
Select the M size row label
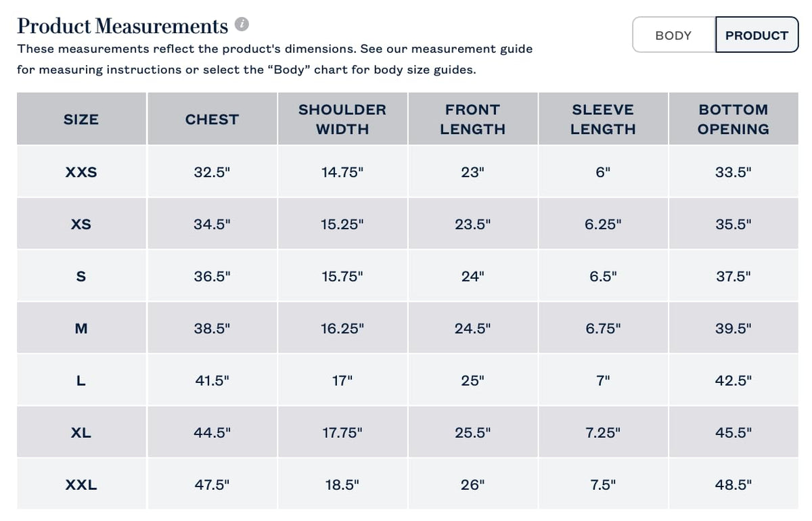(81, 328)
